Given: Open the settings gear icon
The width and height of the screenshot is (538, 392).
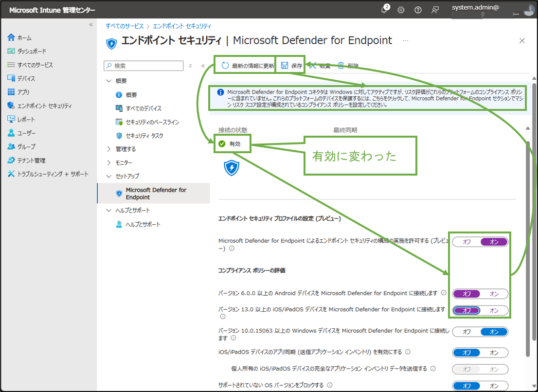Looking at the screenshot, I should coord(401,10).
